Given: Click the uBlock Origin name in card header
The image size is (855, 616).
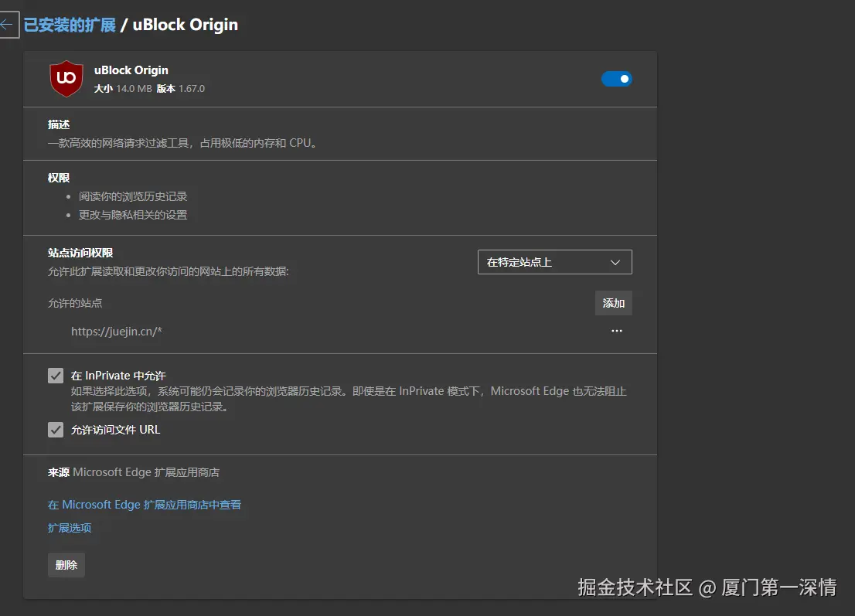Looking at the screenshot, I should coord(131,70).
